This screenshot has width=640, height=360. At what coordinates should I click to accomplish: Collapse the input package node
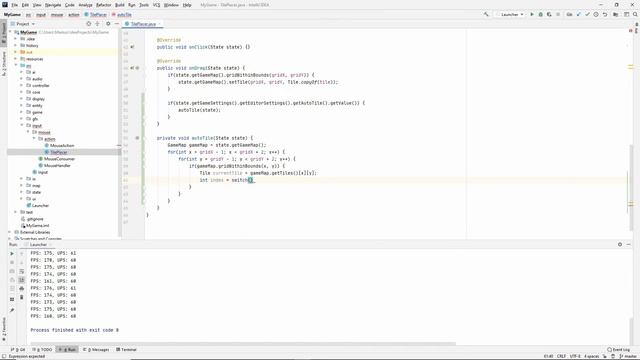[x=22, y=125]
